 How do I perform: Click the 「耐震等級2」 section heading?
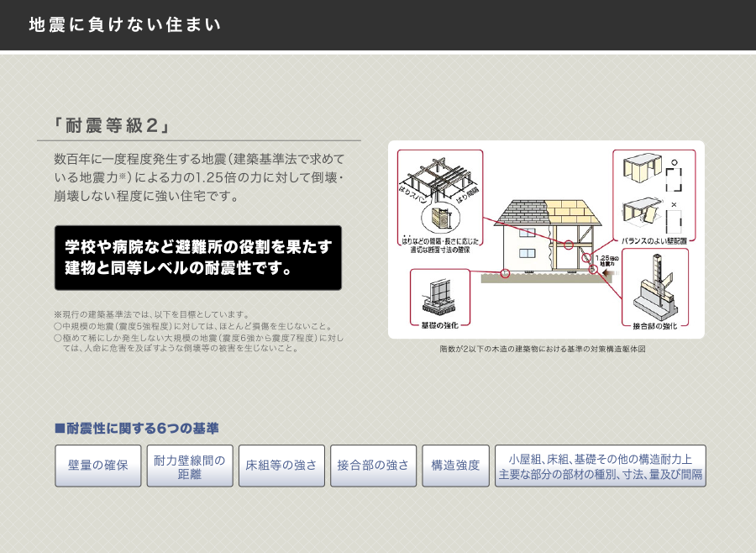[x=112, y=126]
